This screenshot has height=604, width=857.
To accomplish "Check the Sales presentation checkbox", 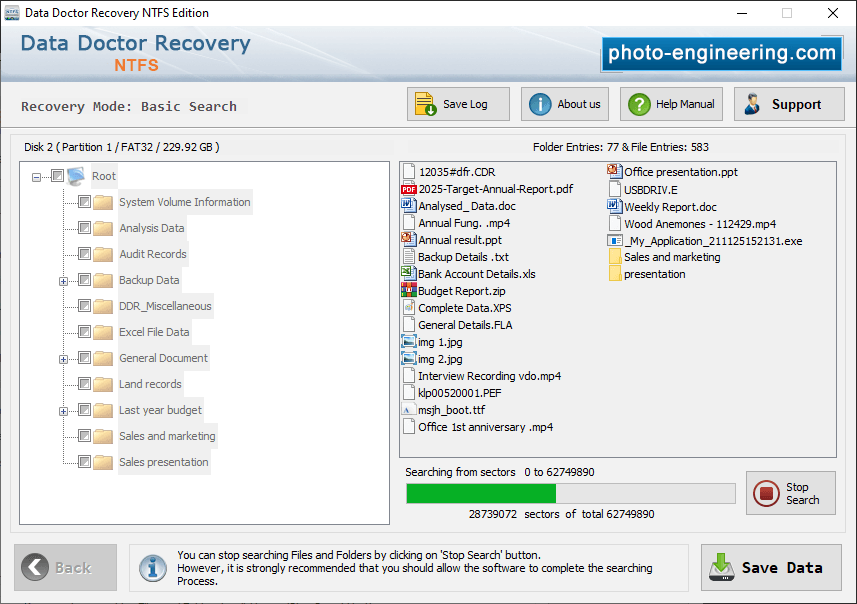I will (84, 461).
